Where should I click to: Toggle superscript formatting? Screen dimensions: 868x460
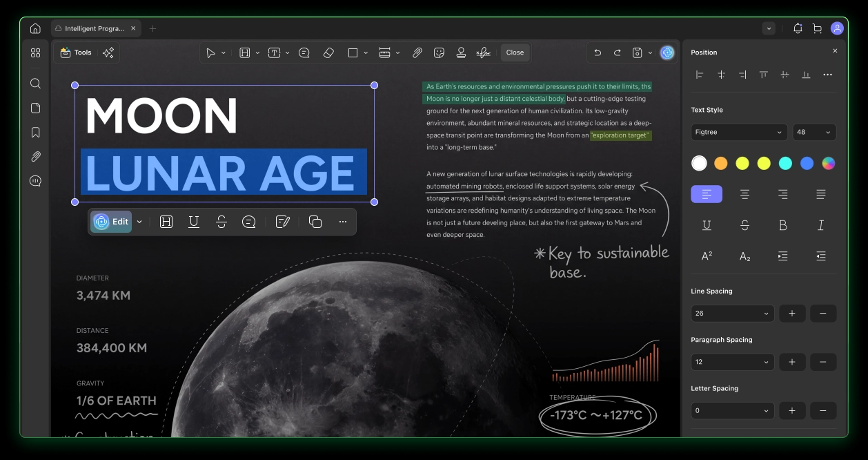pyautogui.click(x=707, y=256)
